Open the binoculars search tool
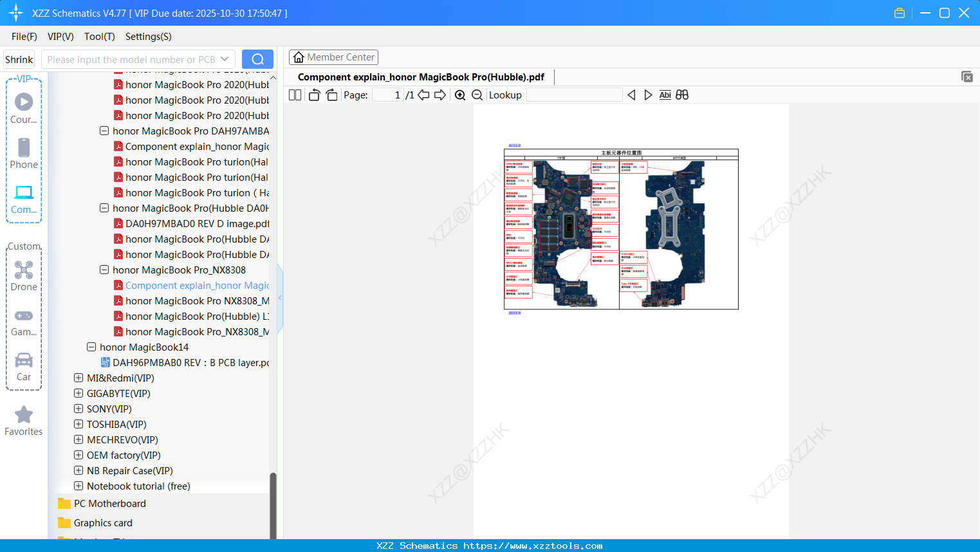This screenshot has height=552, width=980. (x=682, y=95)
